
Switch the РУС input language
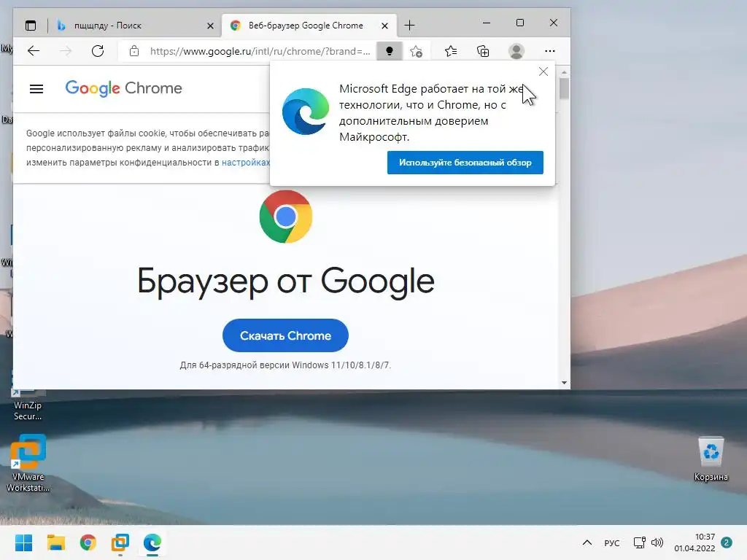pyautogui.click(x=612, y=542)
